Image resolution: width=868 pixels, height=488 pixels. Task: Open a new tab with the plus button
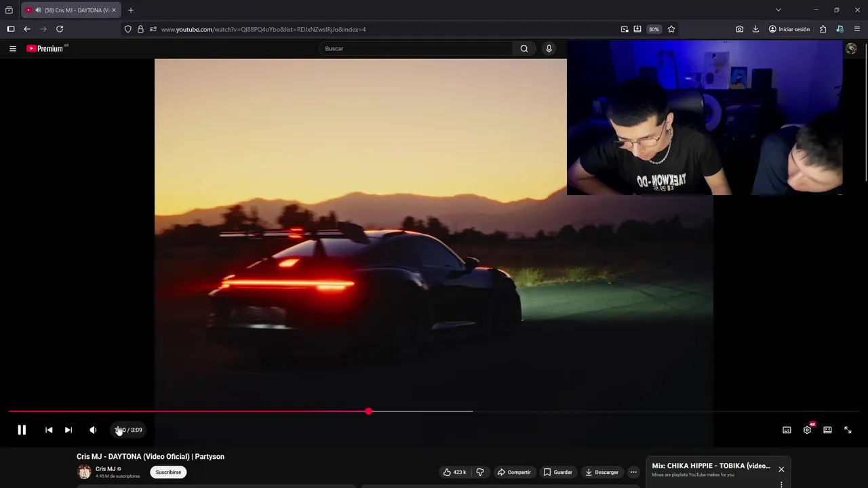131,10
